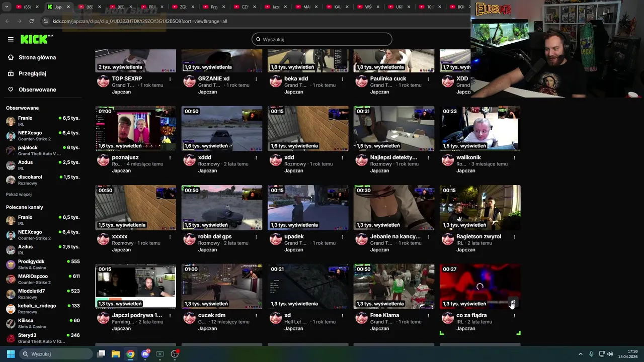The width and height of the screenshot is (644, 362).
Task: Click the Windows taskbar Wyszukaj search box
Action: [x=56, y=354]
